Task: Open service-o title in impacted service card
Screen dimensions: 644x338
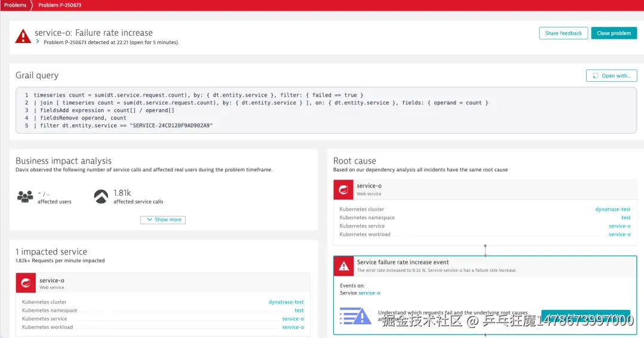Action: [x=52, y=281]
